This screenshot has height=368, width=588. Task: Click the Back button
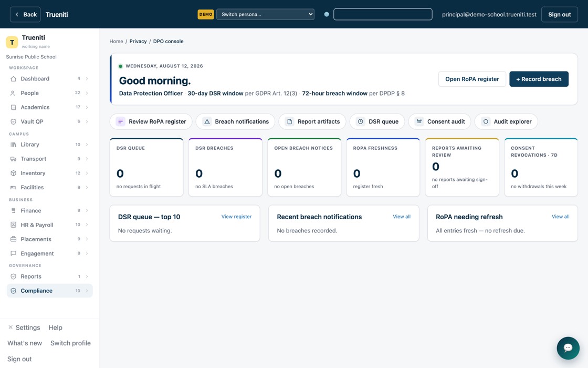click(x=25, y=14)
